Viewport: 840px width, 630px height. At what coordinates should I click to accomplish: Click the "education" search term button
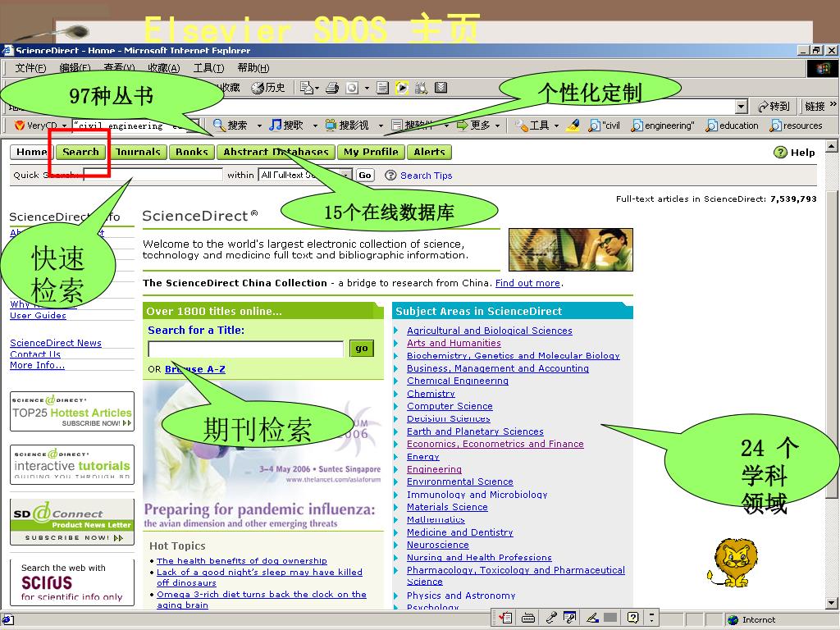click(732, 126)
